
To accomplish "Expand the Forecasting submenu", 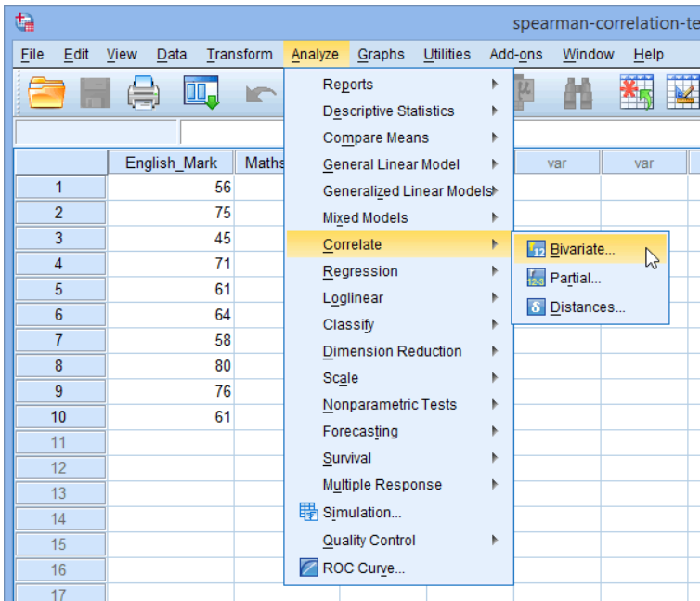I will point(398,431).
